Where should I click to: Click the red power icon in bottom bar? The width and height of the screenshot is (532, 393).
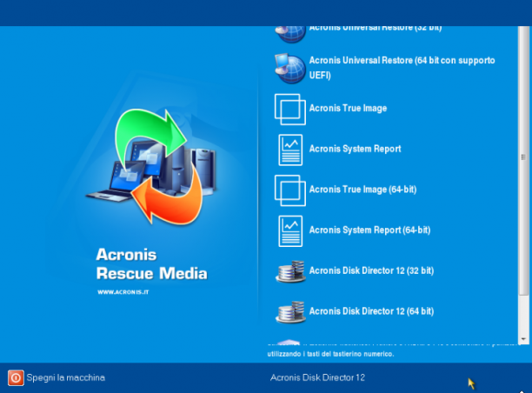click(16, 377)
